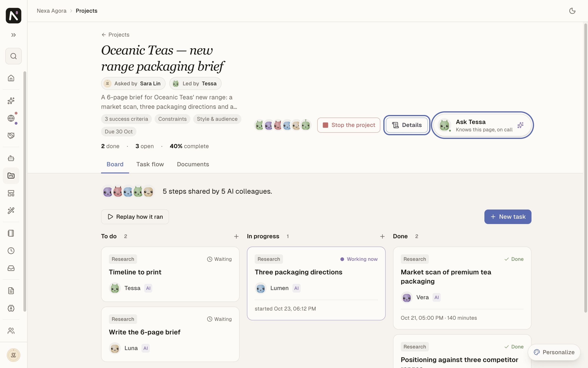Toggle dark mode with the moon icon

(x=572, y=11)
